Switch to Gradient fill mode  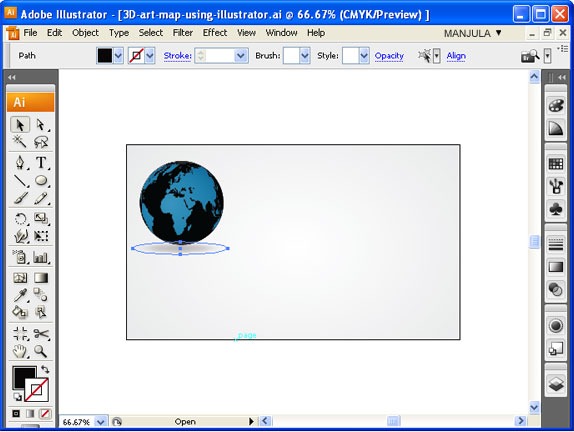[x=30, y=414]
